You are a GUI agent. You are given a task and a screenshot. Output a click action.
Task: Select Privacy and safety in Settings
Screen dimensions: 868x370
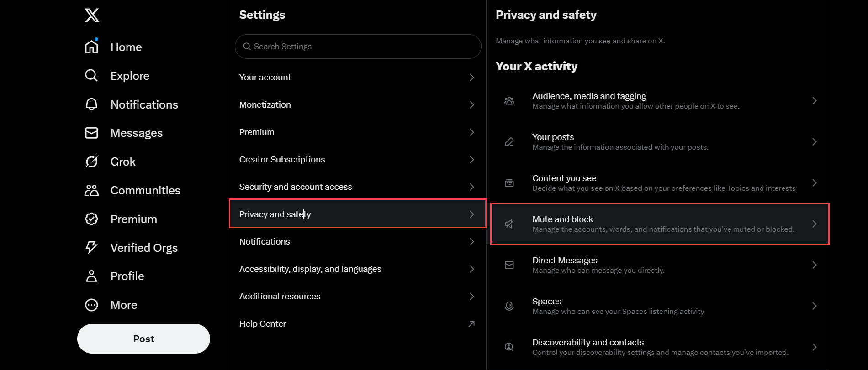click(358, 214)
